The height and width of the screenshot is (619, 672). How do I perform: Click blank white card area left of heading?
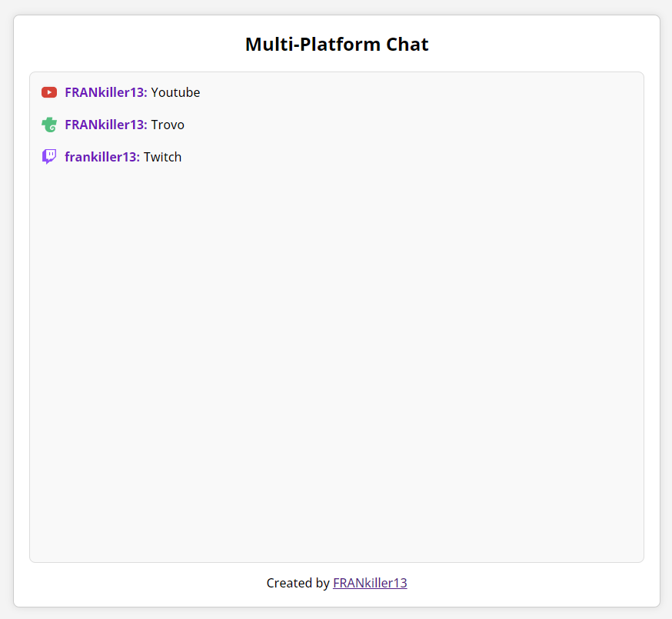(128, 44)
